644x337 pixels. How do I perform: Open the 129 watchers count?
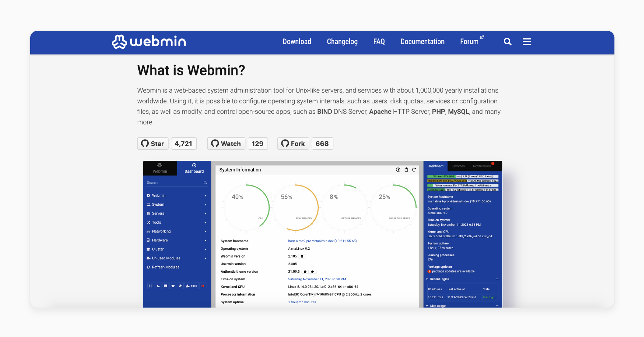click(257, 144)
